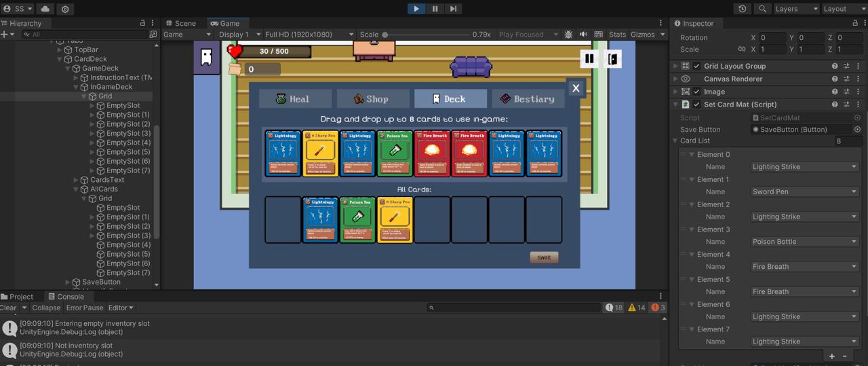Open Image component more-options menu
The image size is (868, 366).
pyautogui.click(x=858, y=92)
